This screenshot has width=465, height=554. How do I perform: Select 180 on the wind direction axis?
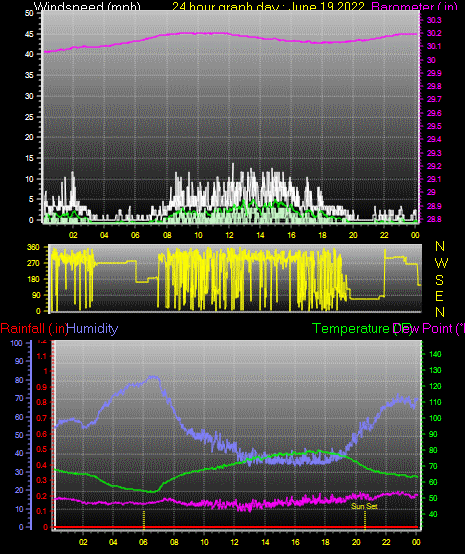pos(33,279)
